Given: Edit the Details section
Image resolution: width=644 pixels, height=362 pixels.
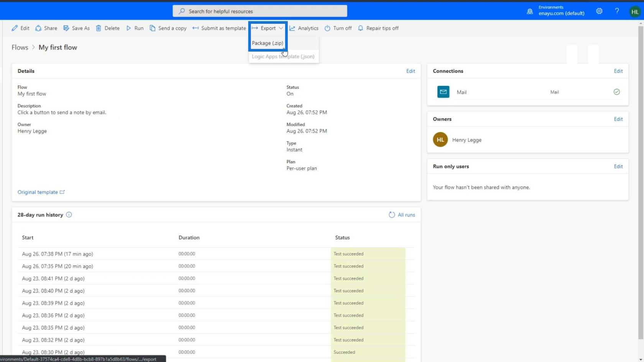Looking at the screenshot, I should point(411,71).
